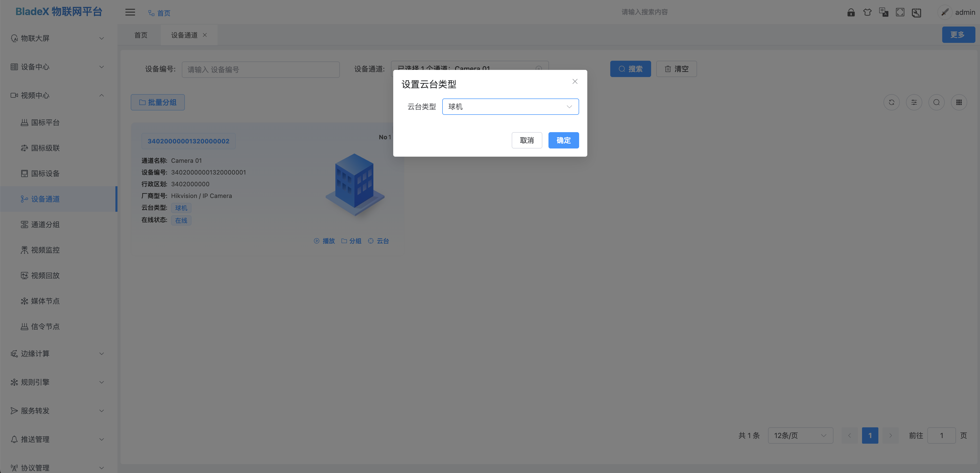Focus the 前往 page number input
Image resolution: width=980 pixels, height=473 pixels.
[942, 435]
